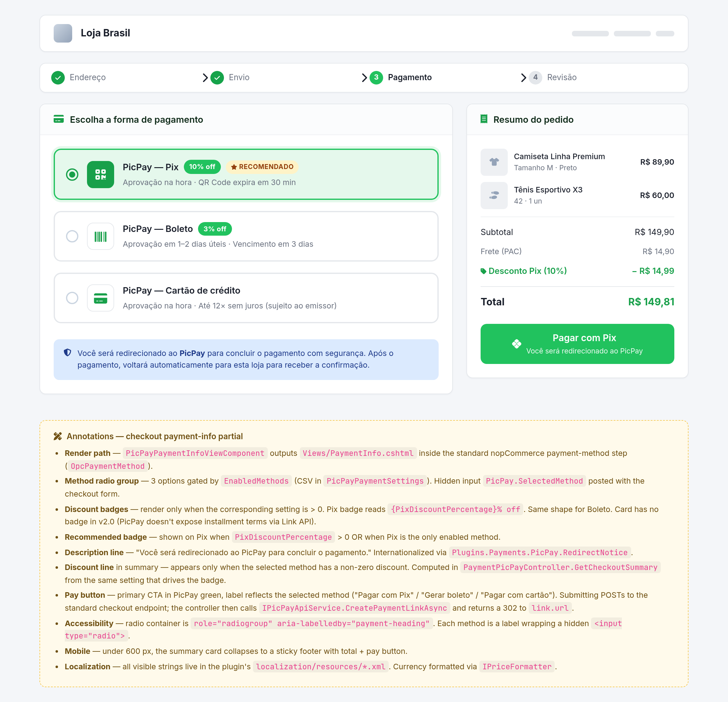Click the Cartão de crédito card icon
The width and height of the screenshot is (728, 702).
click(x=100, y=298)
